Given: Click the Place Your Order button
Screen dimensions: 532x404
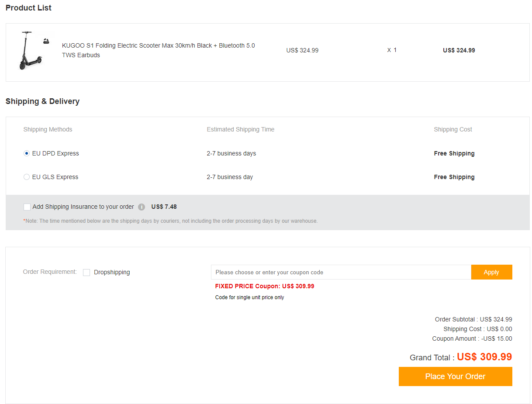Looking at the screenshot, I should pos(455,376).
